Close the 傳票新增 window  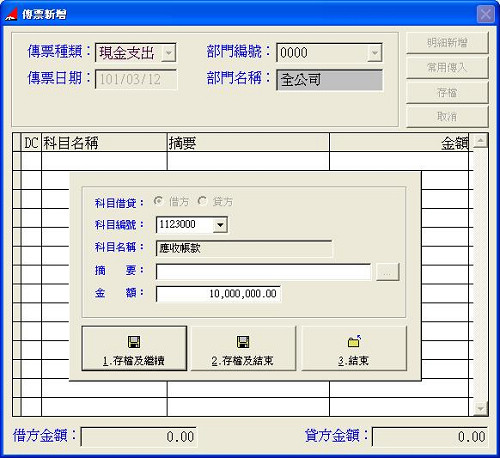(x=485, y=14)
